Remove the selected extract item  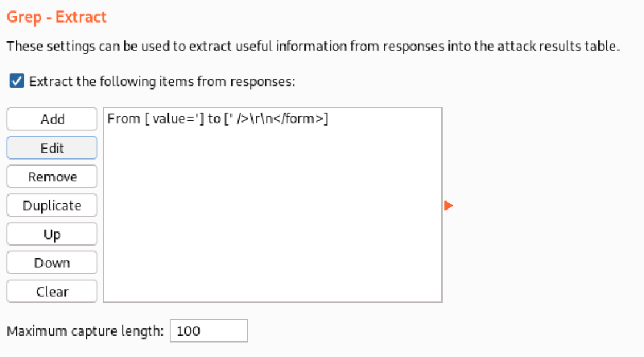coord(52,176)
